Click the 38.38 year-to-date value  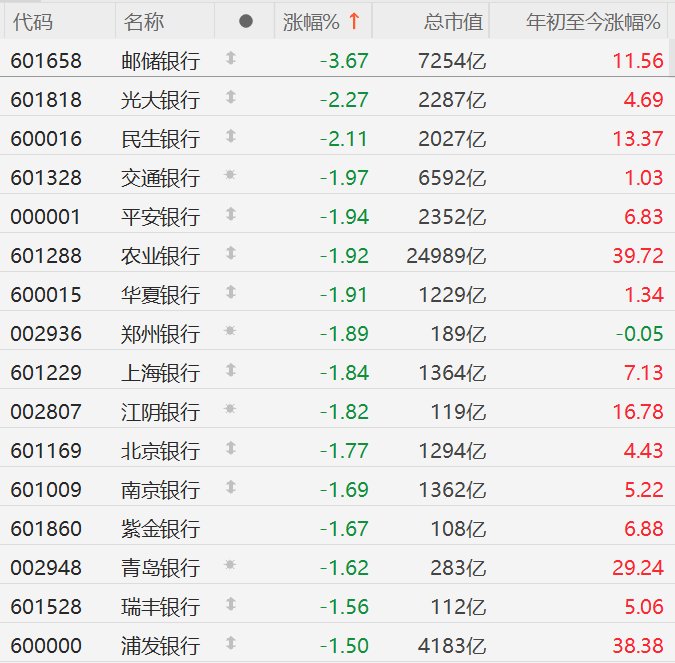click(638, 646)
